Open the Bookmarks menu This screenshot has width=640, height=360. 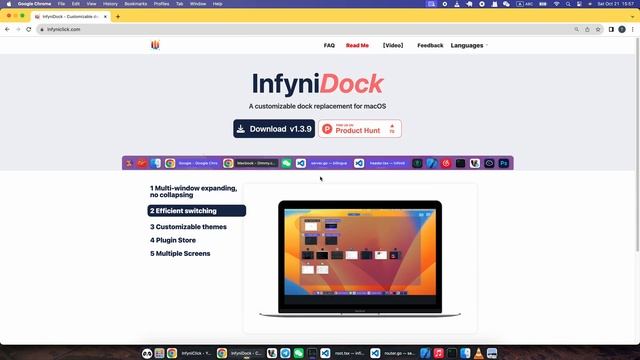click(136, 4)
